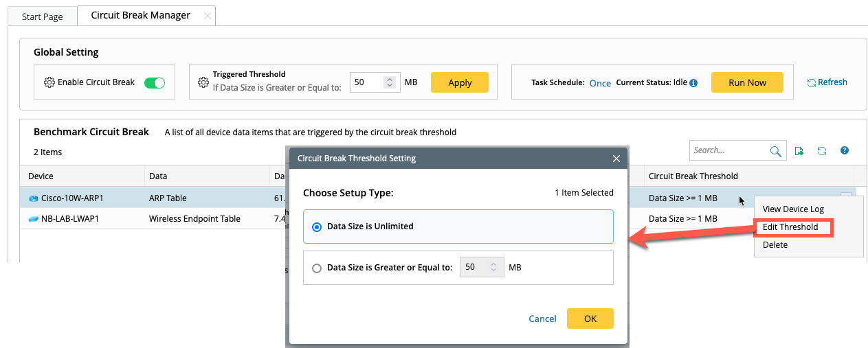The width and height of the screenshot is (868, 348).
Task: Select the Data Size is Unlimited option
Action: pyautogui.click(x=317, y=227)
